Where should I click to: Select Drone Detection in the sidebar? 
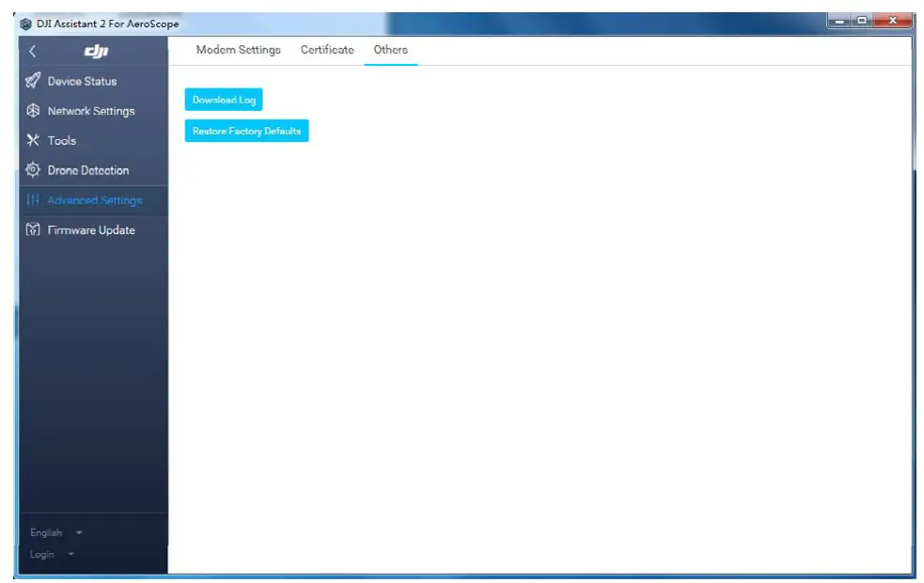click(x=93, y=170)
